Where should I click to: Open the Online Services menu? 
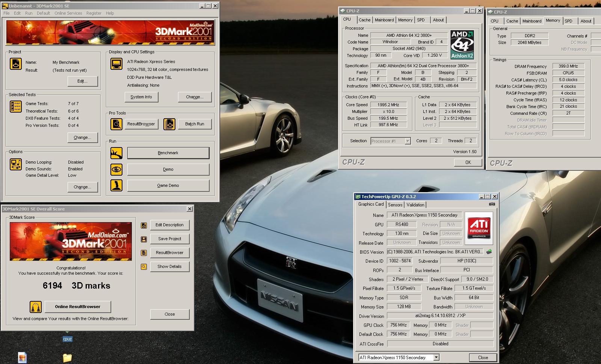pyautogui.click(x=68, y=13)
